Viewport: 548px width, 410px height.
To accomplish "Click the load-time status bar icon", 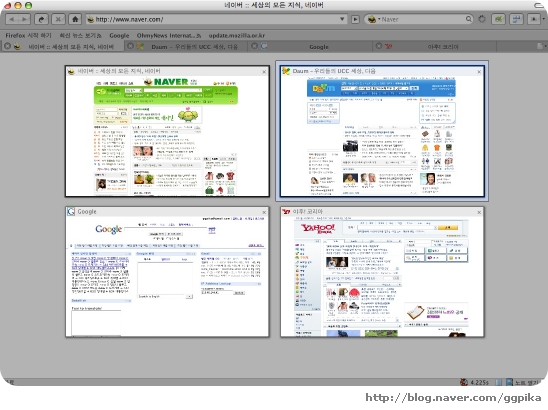I will (464, 382).
